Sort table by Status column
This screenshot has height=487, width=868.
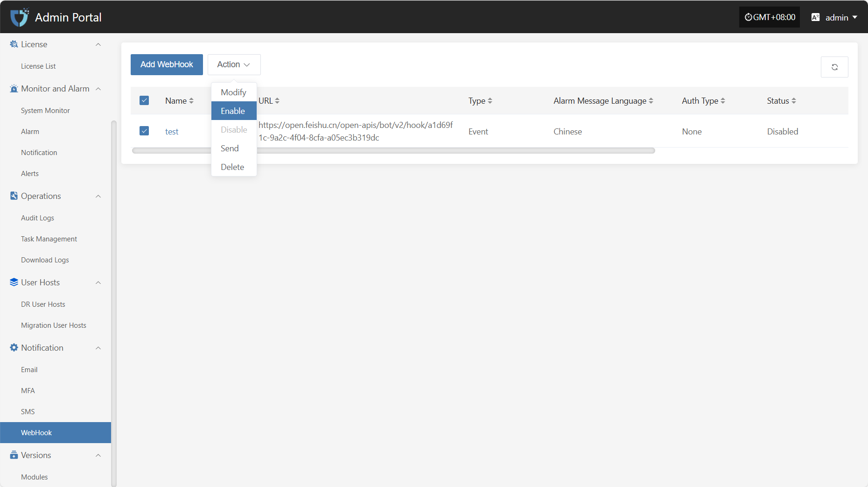(794, 101)
